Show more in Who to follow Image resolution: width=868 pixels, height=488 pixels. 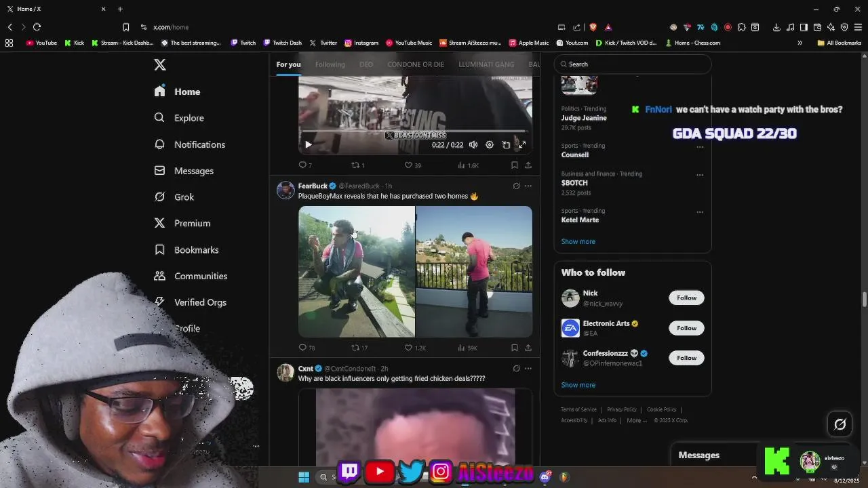pos(578,385)
